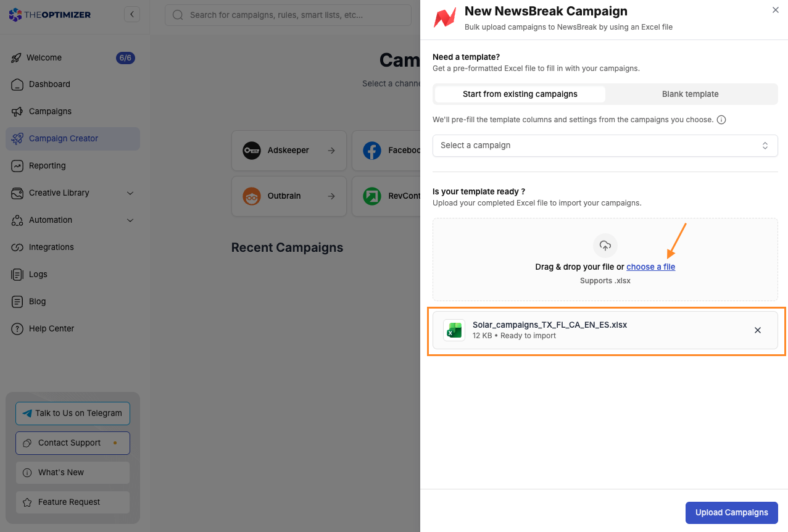Click the Dashboard icon in sidebar
This screenshot has width=788, height=532.
(x=17, y=85)
